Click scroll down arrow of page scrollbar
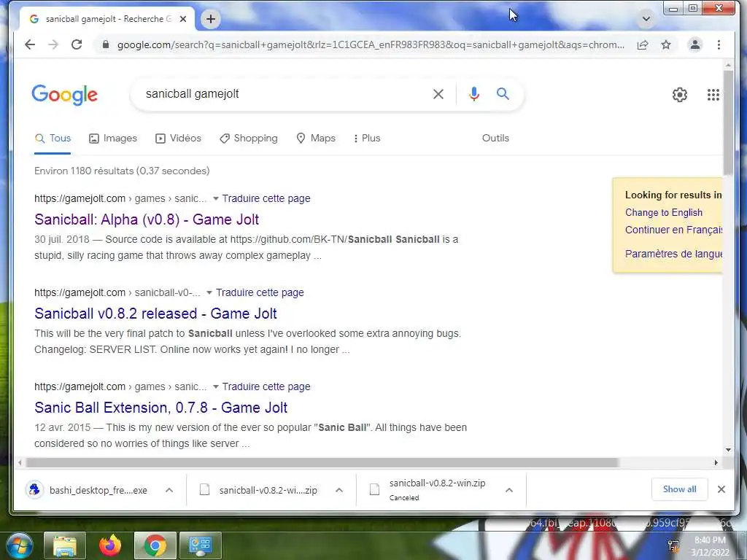747x560 pixels. point(728,449)
